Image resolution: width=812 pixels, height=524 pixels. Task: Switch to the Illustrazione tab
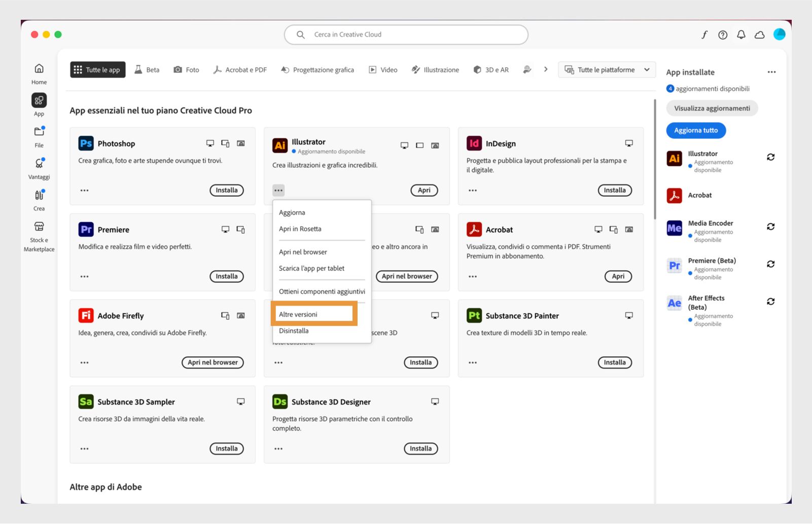[x=435, y=70]
